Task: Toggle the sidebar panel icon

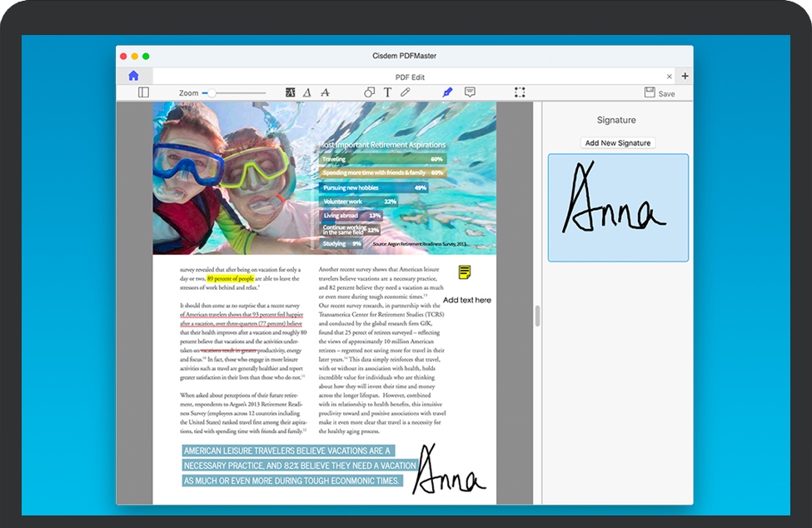Action: point(143,92)
